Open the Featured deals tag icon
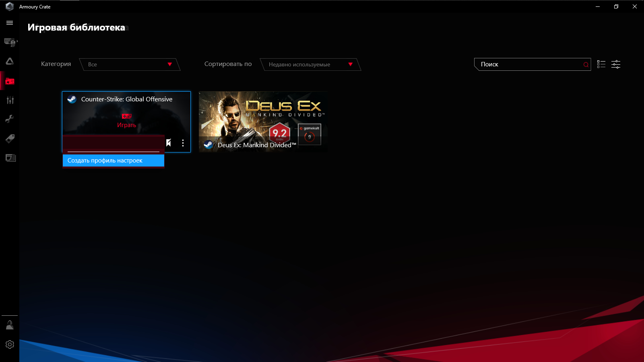The height and width of the screenshot is (362, 644). 10,138
